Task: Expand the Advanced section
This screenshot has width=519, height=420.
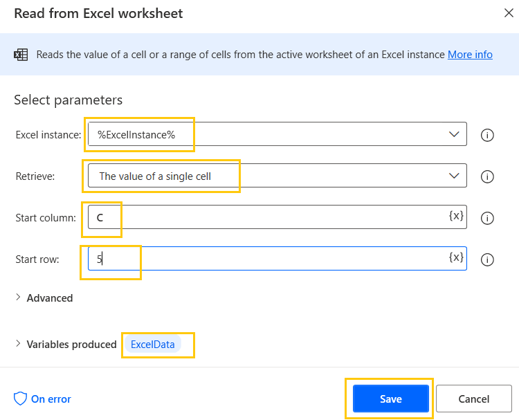Action: point(44,298)
